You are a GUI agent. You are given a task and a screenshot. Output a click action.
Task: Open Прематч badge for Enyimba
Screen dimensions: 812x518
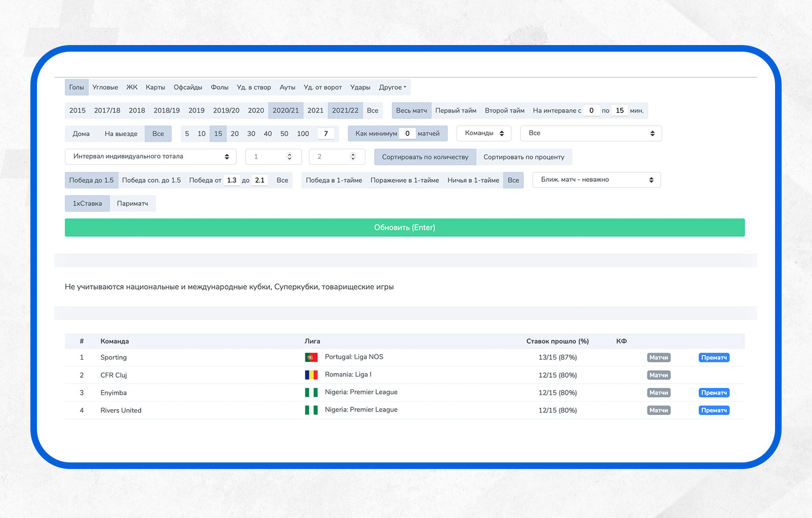pyautogui.click(x=714, y=393)
